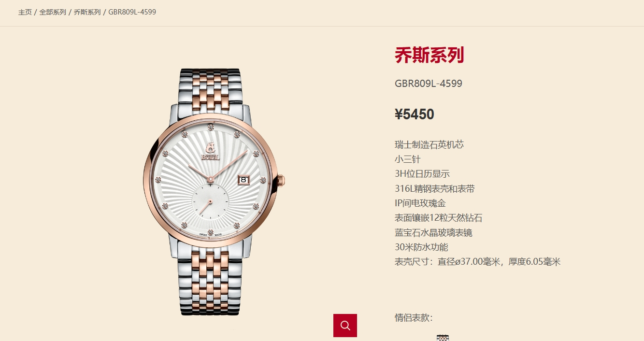
Task: Click the red 乔斯系列 product heading
Action: (429, 55)
